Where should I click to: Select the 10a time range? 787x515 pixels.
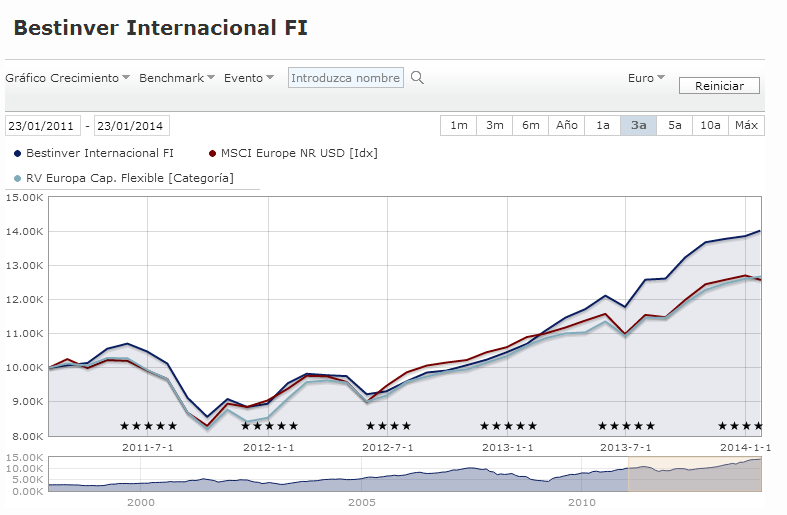(x=711, y=125)
